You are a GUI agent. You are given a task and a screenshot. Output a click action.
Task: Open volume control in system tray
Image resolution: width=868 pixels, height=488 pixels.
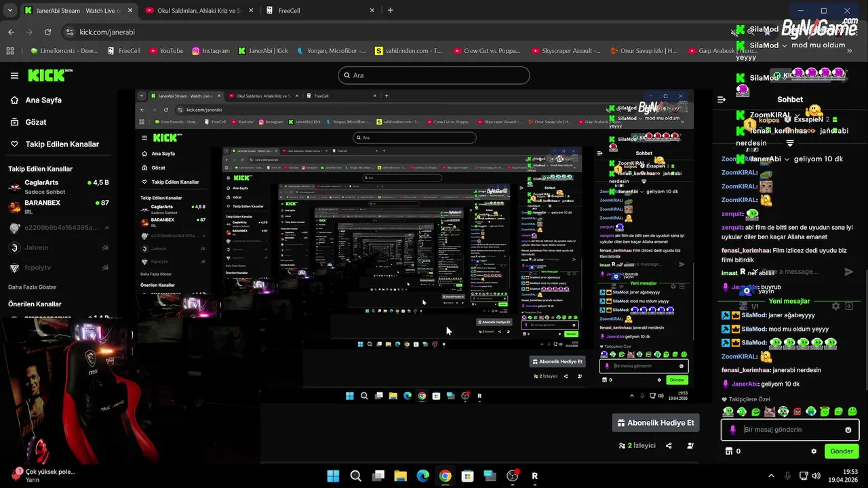point(816,476)
